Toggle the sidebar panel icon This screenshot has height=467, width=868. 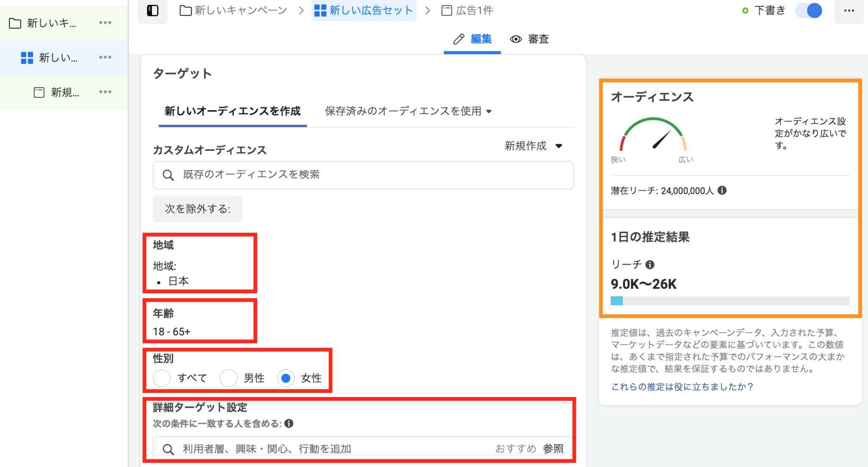coord(153,11)
